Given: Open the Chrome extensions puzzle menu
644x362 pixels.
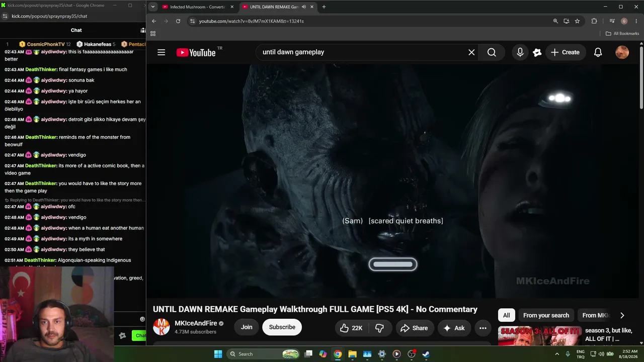Looking at the screenshot, I should tap(594, 21).
